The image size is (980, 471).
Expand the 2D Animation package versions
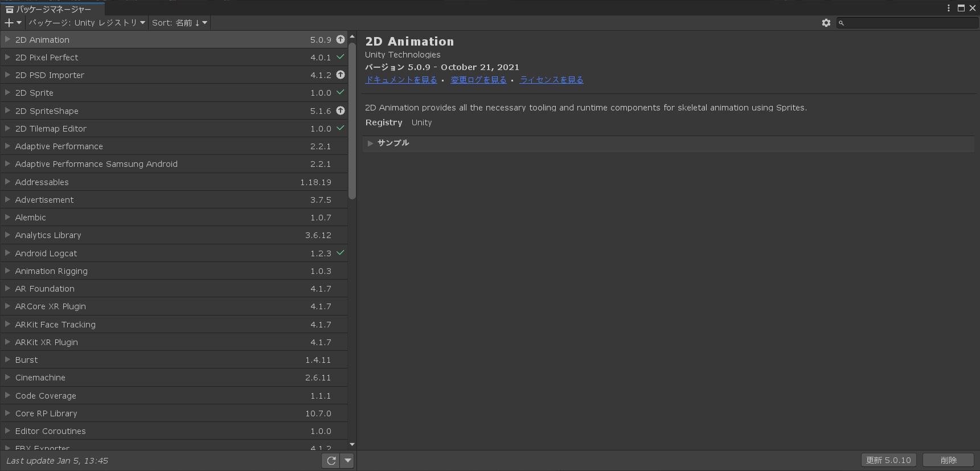click(7, 39)
